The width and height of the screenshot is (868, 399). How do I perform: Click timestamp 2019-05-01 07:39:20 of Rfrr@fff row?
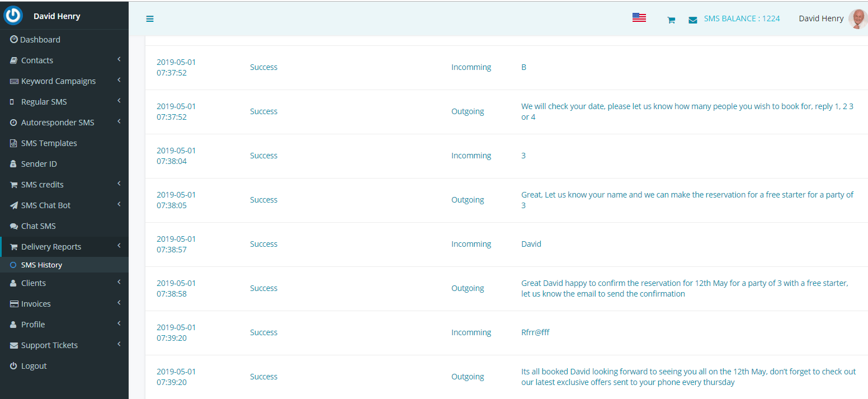(176, 333)
